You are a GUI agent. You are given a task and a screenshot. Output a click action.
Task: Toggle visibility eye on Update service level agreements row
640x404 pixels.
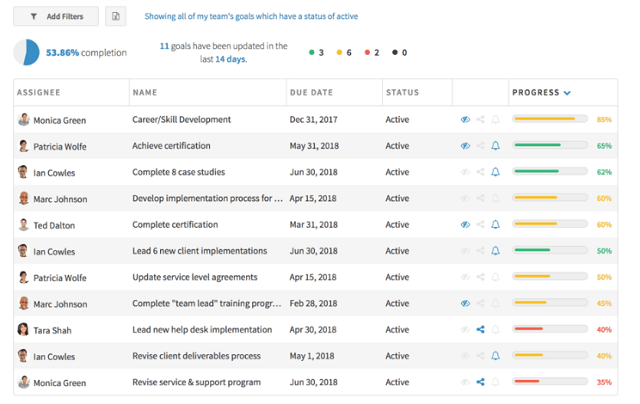click(465, 277)
